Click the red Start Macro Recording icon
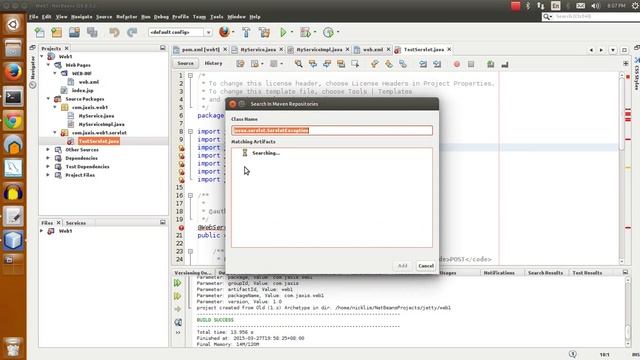 click(457, 64)
